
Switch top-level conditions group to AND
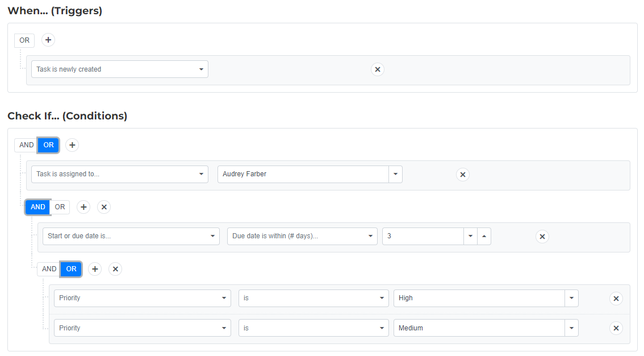click(x=26, y=145)
